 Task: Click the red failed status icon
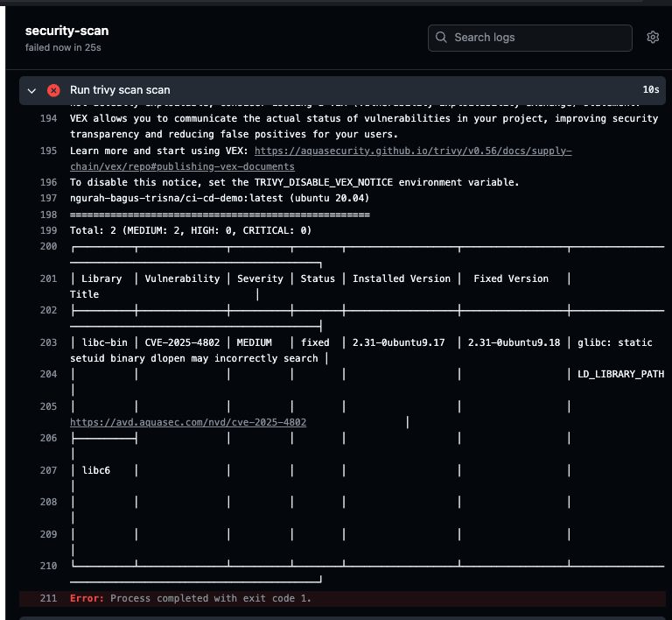click(54, 90)
